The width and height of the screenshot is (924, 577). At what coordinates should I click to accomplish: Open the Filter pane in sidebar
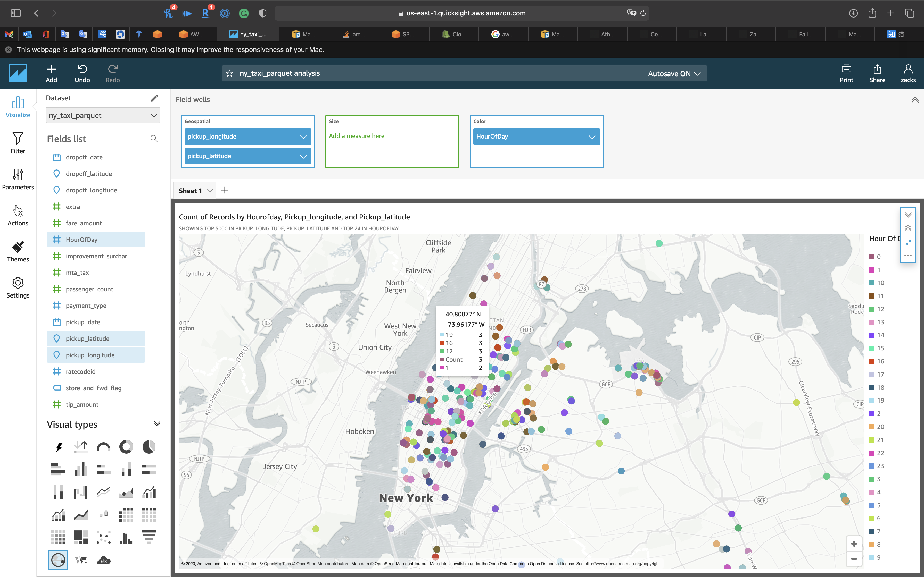pyautogui.click(x=18, y=143)
